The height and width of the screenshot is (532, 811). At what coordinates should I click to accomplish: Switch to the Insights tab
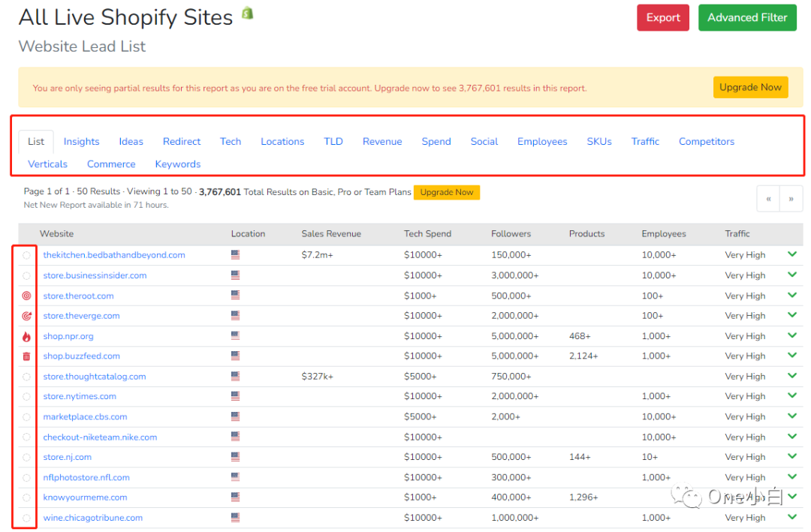[x=81, y=141]
